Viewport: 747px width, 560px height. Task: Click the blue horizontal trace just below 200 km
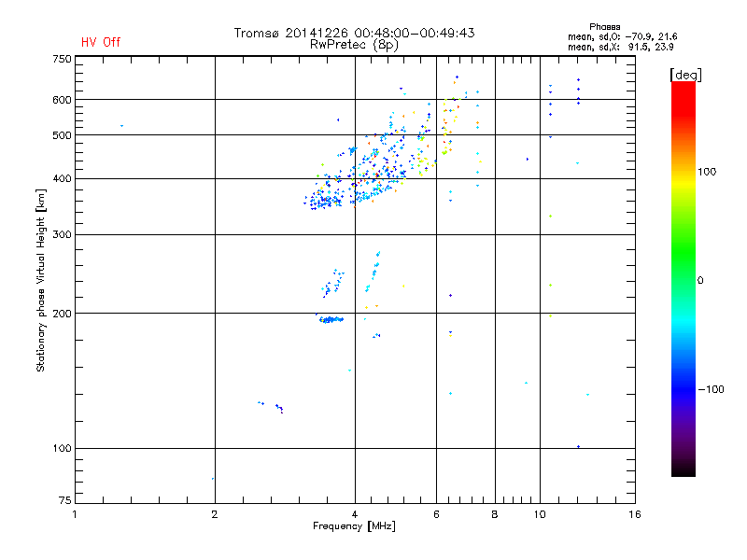coord(331,319)
